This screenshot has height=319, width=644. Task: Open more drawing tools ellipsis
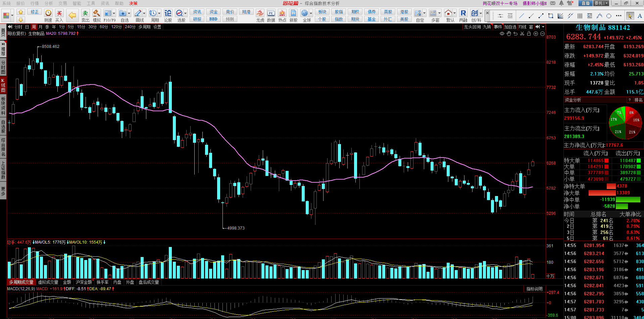pyautogui.click(x=618, y=16)
